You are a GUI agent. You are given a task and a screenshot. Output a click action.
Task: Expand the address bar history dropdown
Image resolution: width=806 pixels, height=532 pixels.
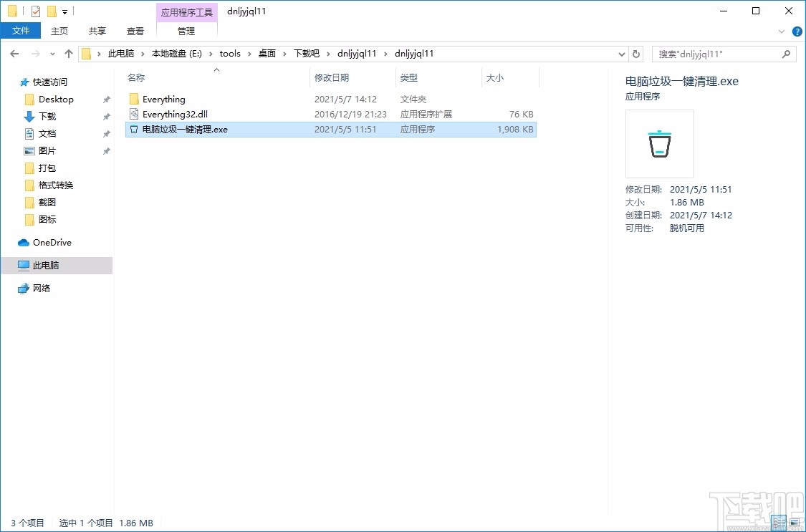pyautogui.click(x=622, y=53)
